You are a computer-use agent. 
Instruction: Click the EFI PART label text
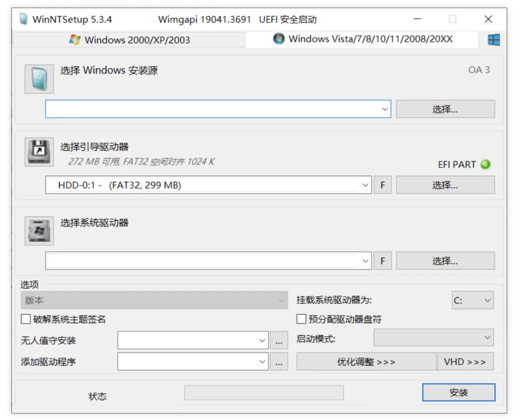point(456,165)
